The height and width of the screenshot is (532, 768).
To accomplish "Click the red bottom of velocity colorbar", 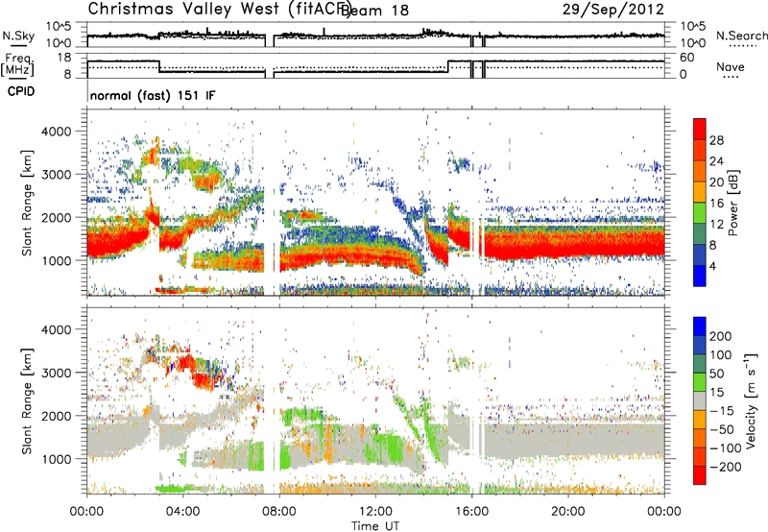I will [700, 475].
